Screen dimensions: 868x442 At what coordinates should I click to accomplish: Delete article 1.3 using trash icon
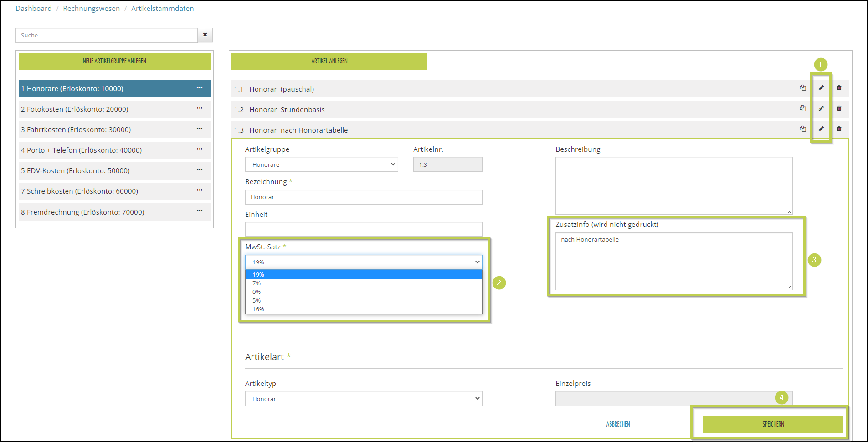coord(839,129)
